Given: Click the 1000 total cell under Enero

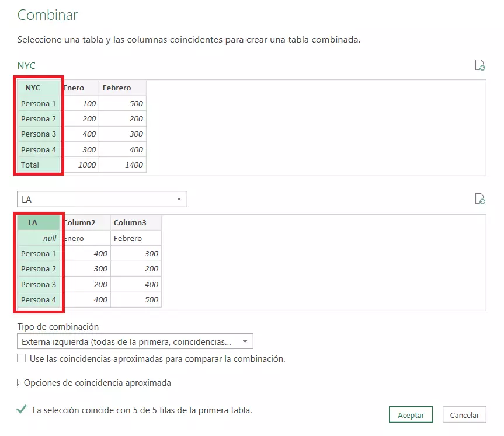Looking at the screenshot, I should (x=80, y=165).
